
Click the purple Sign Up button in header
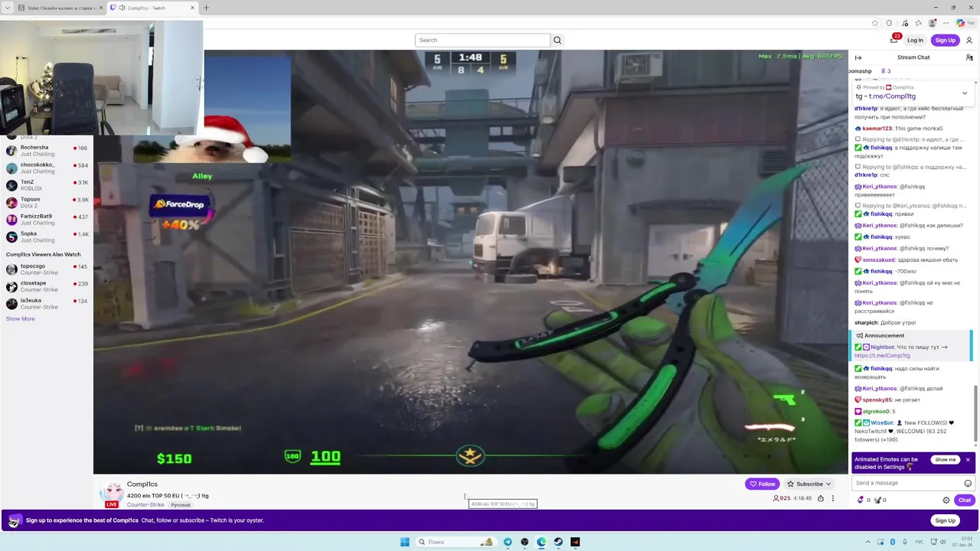click(946, 40)
